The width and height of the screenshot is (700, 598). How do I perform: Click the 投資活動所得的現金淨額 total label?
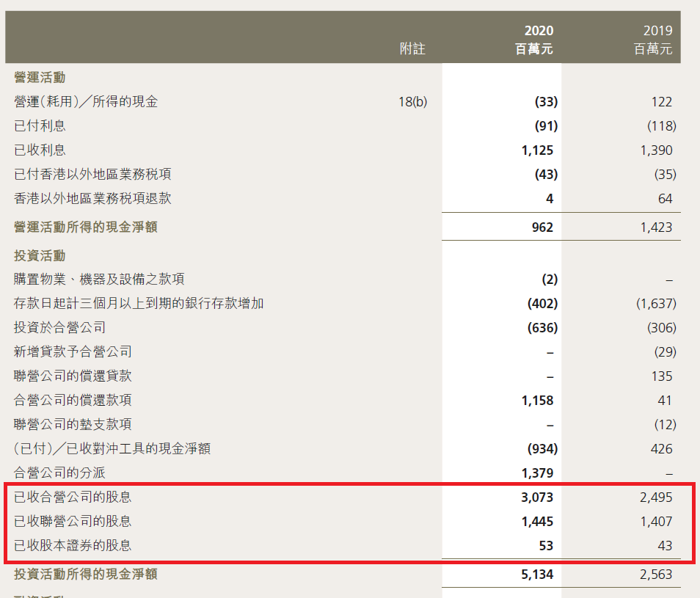click(86, 574)
